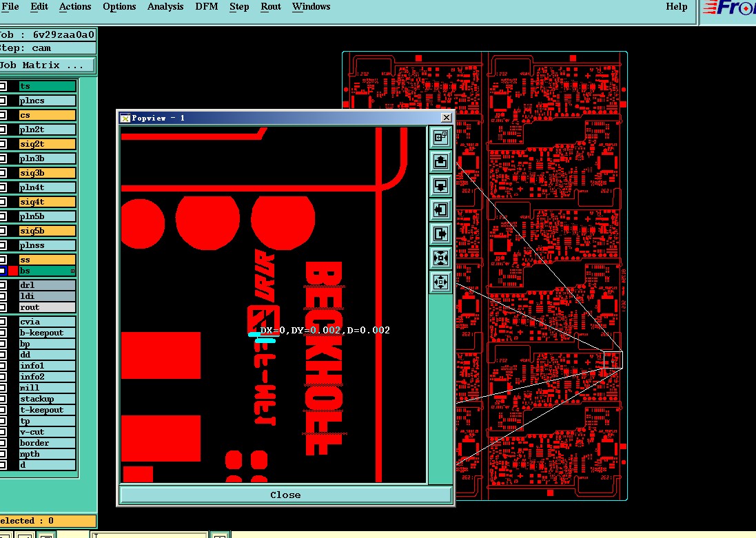756x538 pixels.
Task: Select the v-cut layer row
Action: (x=48, y=433)
